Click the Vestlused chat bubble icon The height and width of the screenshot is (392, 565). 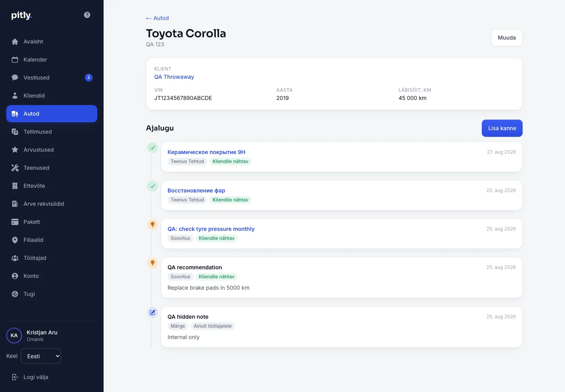(15, 78)
